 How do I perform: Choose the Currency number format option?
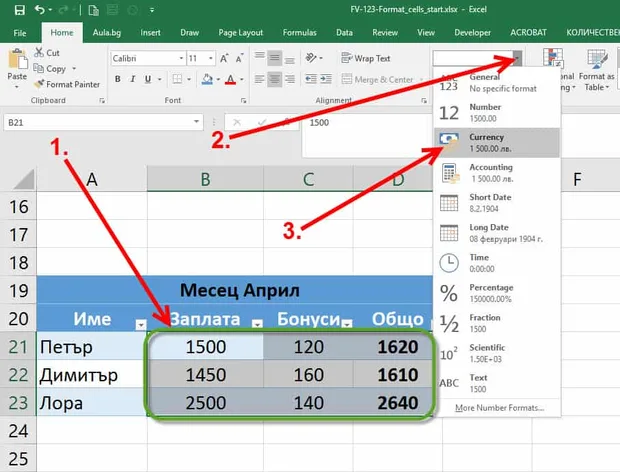pyautogui.click(x=497, y=143)
